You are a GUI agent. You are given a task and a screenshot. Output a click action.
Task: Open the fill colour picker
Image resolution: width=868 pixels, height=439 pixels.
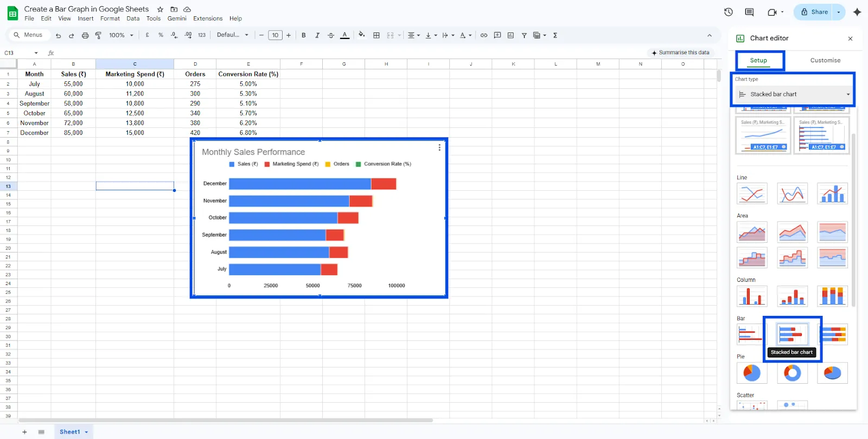coord(362,35)
